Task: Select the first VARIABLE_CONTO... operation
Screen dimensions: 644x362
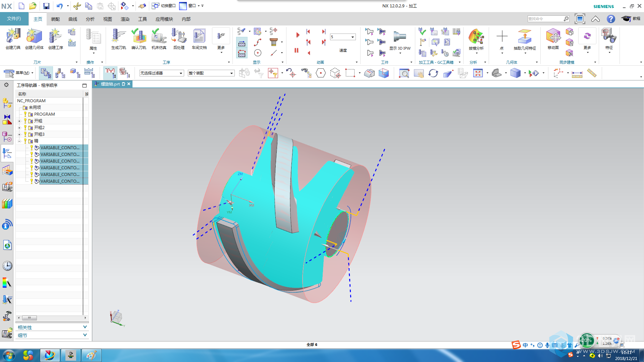Action: pos(60,148)
